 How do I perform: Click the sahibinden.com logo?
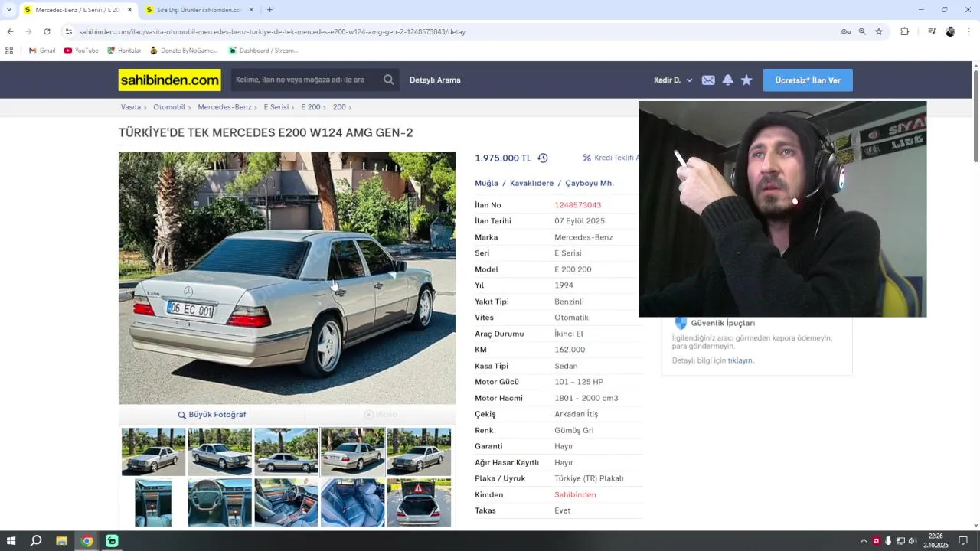coord(170,80)
